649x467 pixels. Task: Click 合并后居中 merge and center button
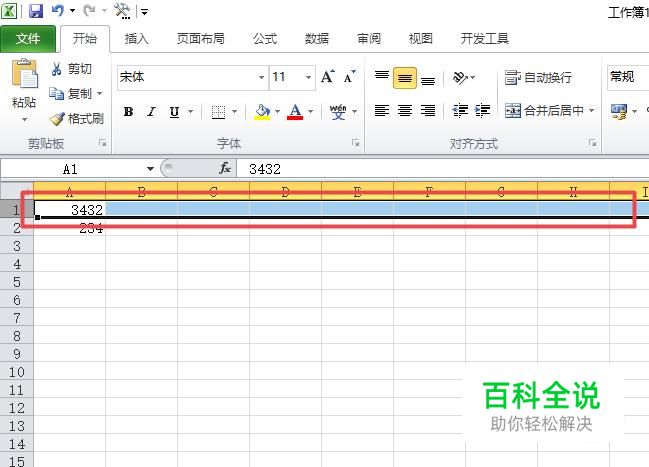544,111
